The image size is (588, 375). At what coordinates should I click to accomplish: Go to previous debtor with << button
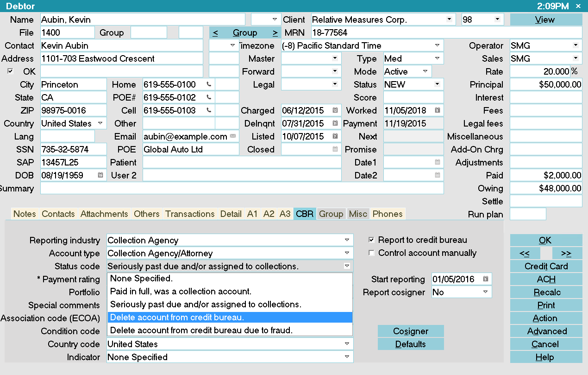[x=525, y=253]
